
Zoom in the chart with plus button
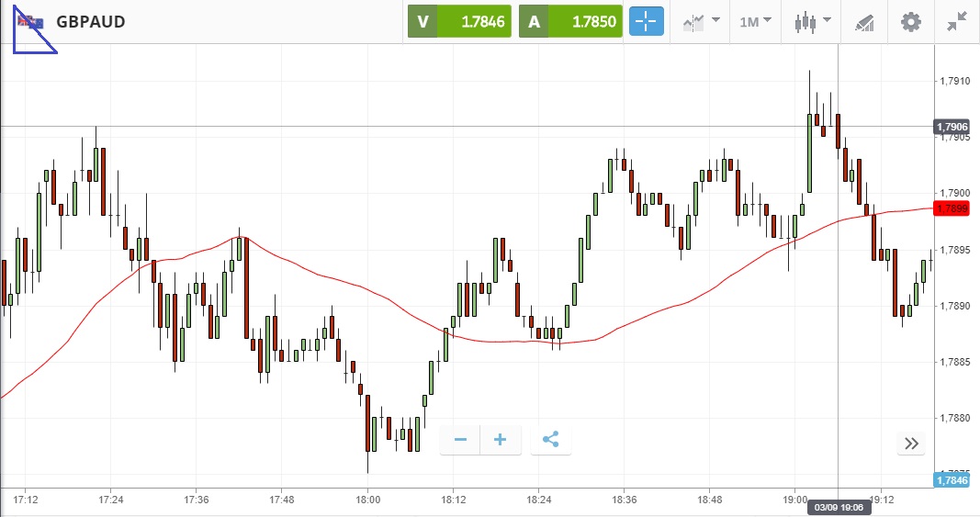pos(501,440)
